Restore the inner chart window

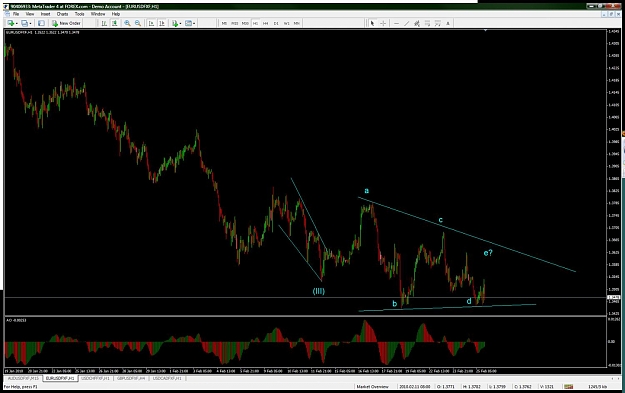coord(611,14)
